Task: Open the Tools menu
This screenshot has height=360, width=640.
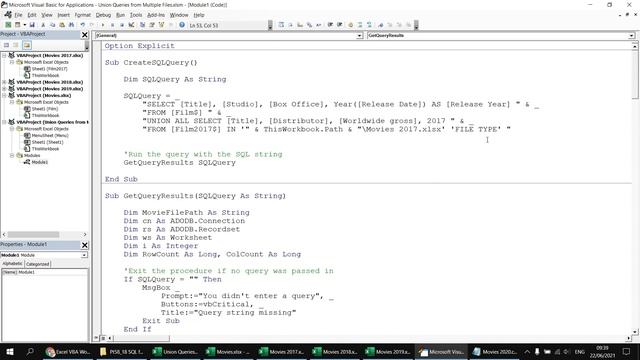Action: (x=136, y=15)
